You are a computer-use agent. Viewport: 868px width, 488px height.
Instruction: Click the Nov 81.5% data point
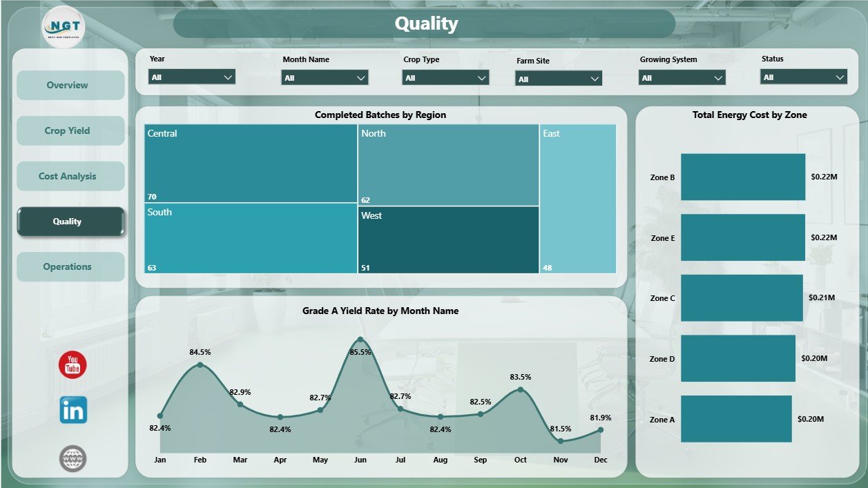[x=561, y=440]
